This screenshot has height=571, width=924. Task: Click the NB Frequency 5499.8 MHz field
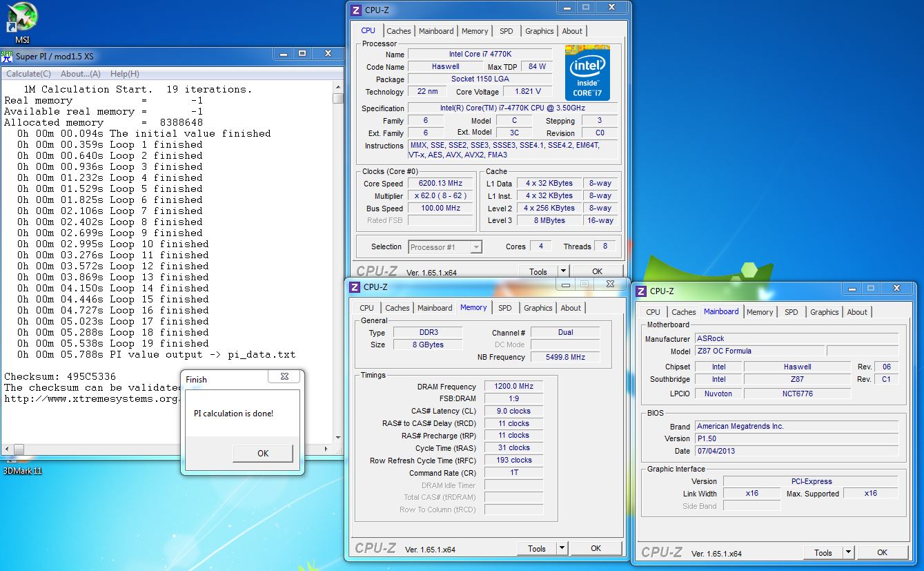point(565,358)
